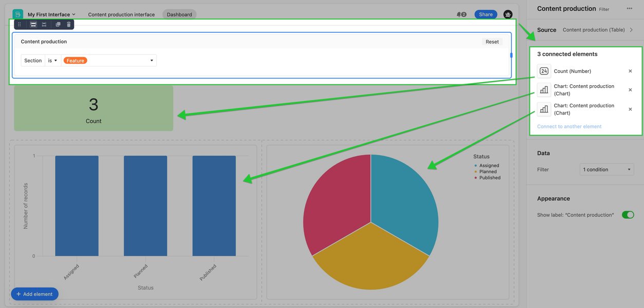This screenshot has height=308, width=644.
Task: Click the yellow Planned pie slice
Action: point(371,257)
